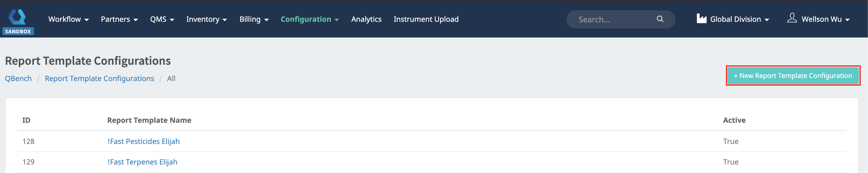Screen dimensions: 868x173
Task: Open the Workflow dropdown menu
Action: pyautogui.click(x=68, y=20)
